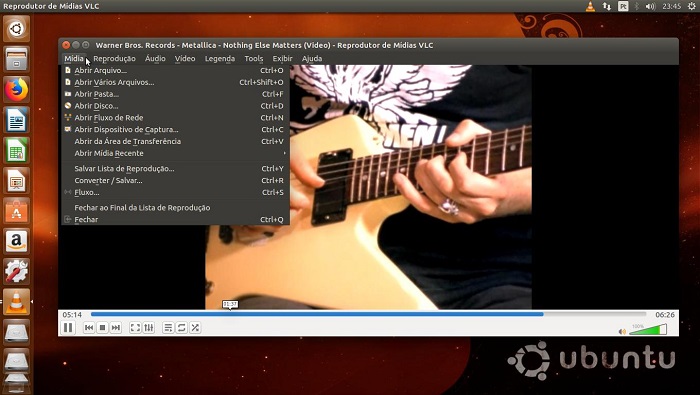The height and width of the screenshot is (395, 700).
Task: Skip to previous media item
Action: click(x=89, y=328)
